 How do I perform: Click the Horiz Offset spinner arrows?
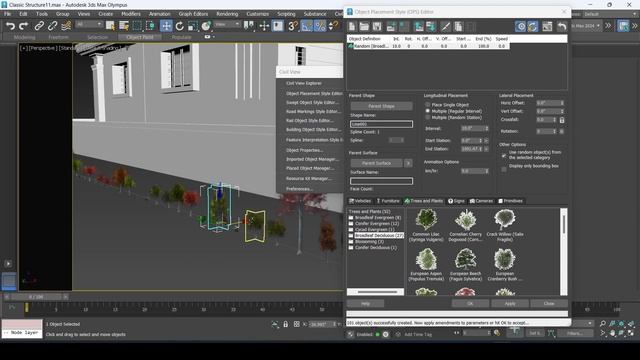[562, 103]
